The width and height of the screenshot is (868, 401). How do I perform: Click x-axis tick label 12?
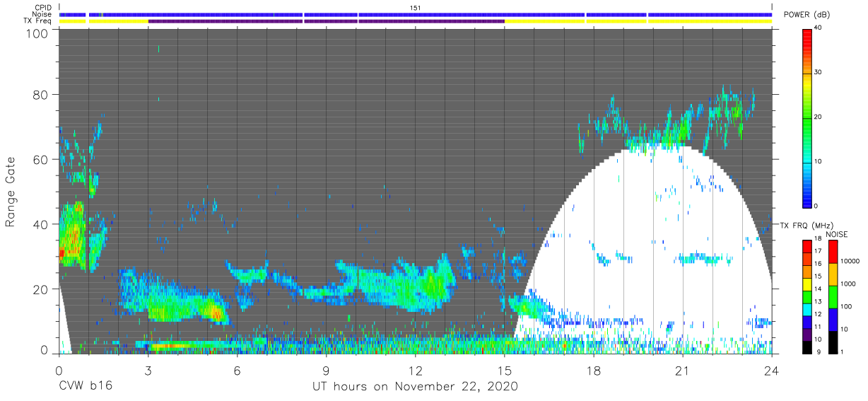pos(415,370)
